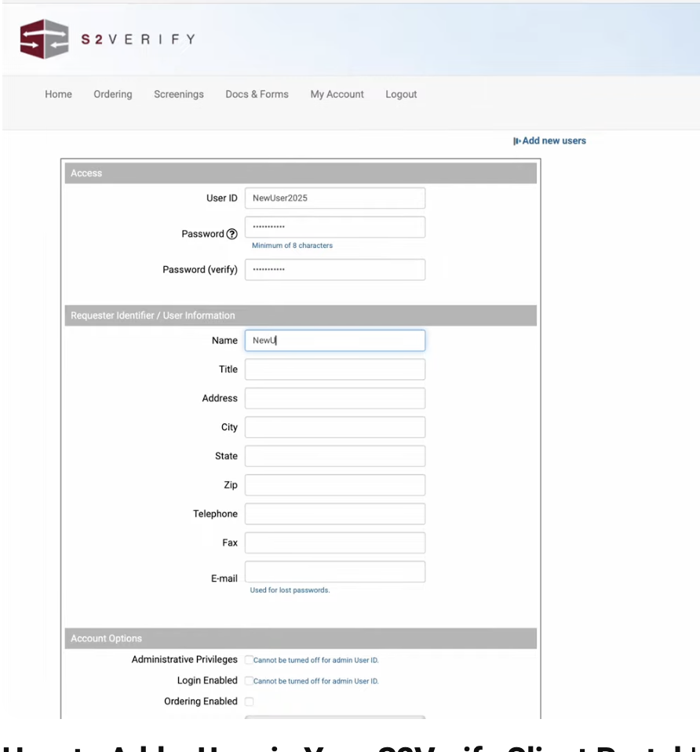Click the 'Minimum of 8 characters' hint

tap(292, 246)
